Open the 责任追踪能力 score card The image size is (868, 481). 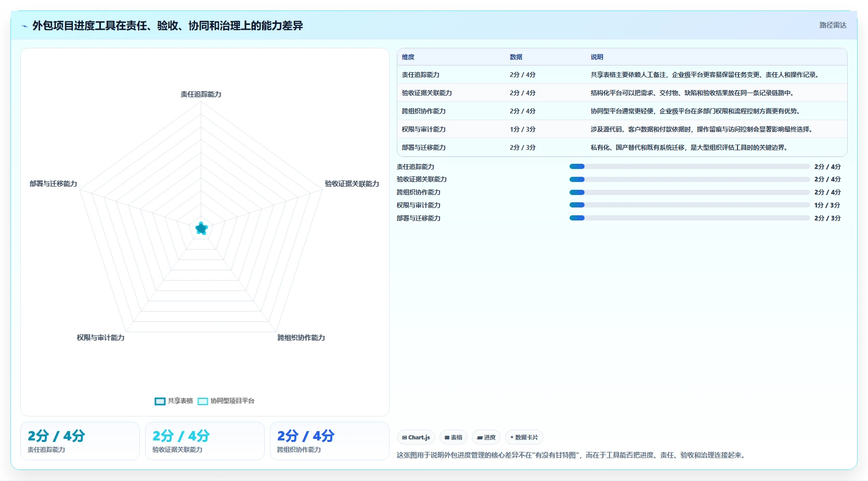click(x=80, y=441)
